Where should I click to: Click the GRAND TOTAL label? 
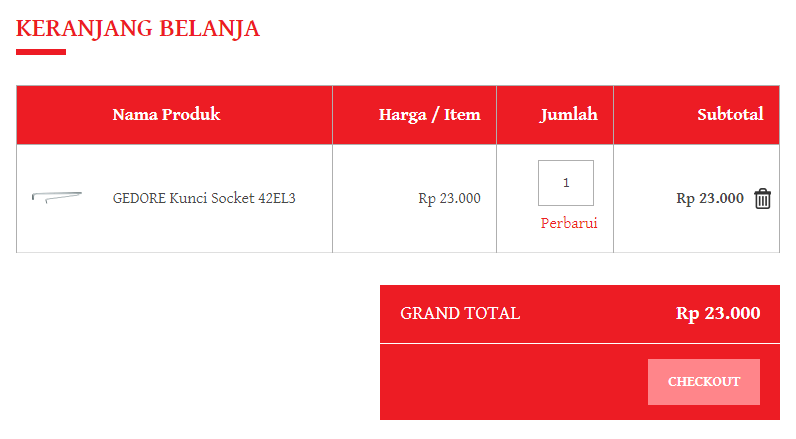click(x=460, y=313)
